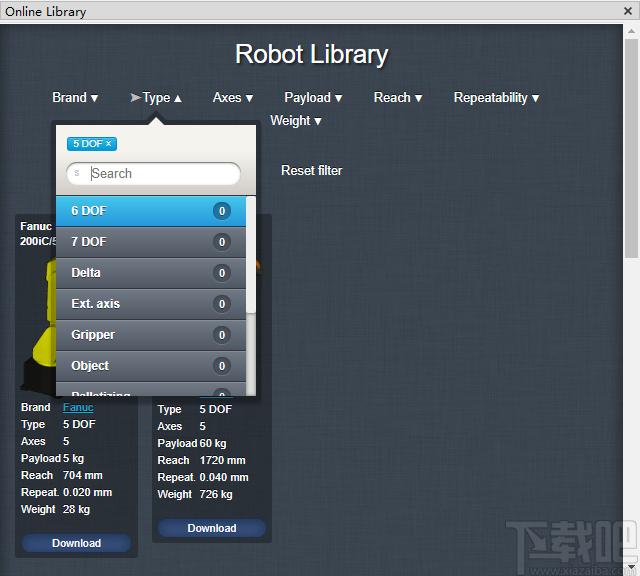This screenshot has width=640, height=576.
Task: Download the 60 kg payload robot
Action: pos(212,528)
